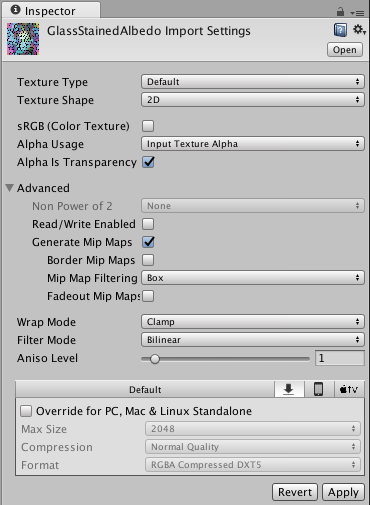The image size is (370, 505).
Task: Click the Revert button
Action: point(295,492)
